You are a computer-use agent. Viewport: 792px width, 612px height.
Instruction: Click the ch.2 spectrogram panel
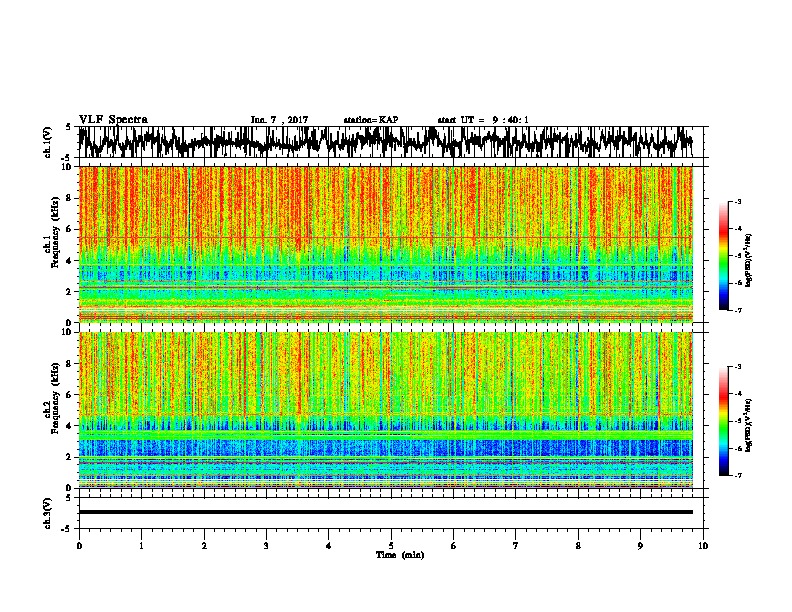386,410
